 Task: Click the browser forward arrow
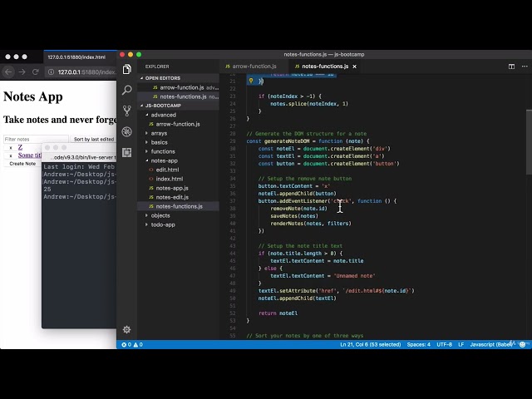(x=22, y=72)
